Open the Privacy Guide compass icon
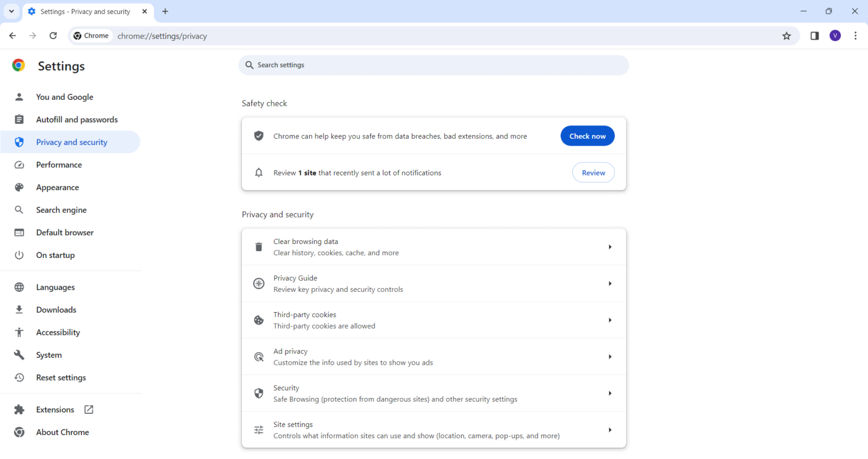The width and height of the screenshot is (868, 459). pos(259,283)
